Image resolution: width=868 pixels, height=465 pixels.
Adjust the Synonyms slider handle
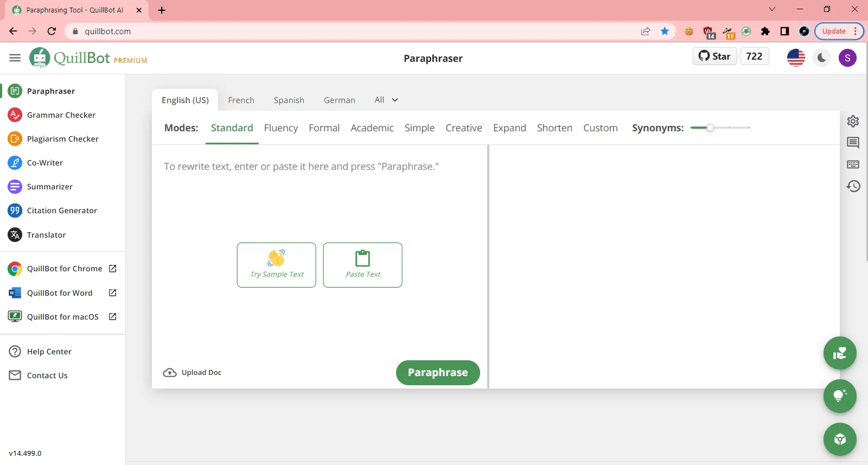click(710, 128)
